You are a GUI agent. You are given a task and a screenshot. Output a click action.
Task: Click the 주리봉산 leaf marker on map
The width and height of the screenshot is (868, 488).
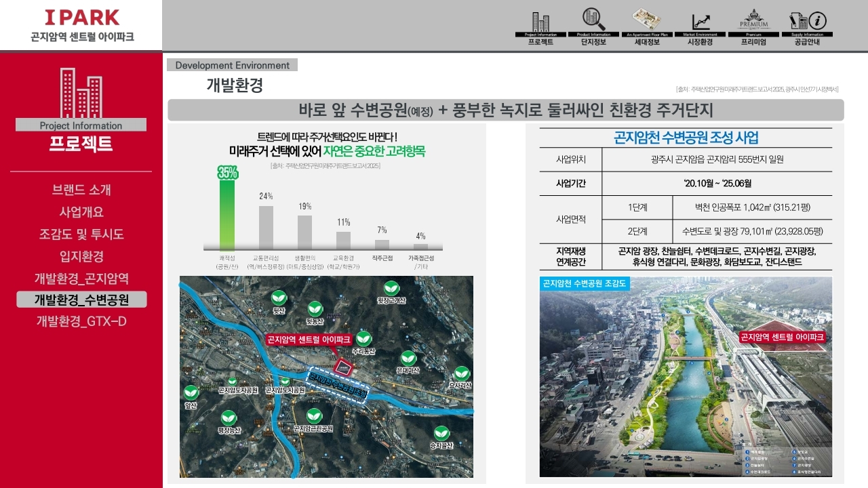[x=364, y=338]
